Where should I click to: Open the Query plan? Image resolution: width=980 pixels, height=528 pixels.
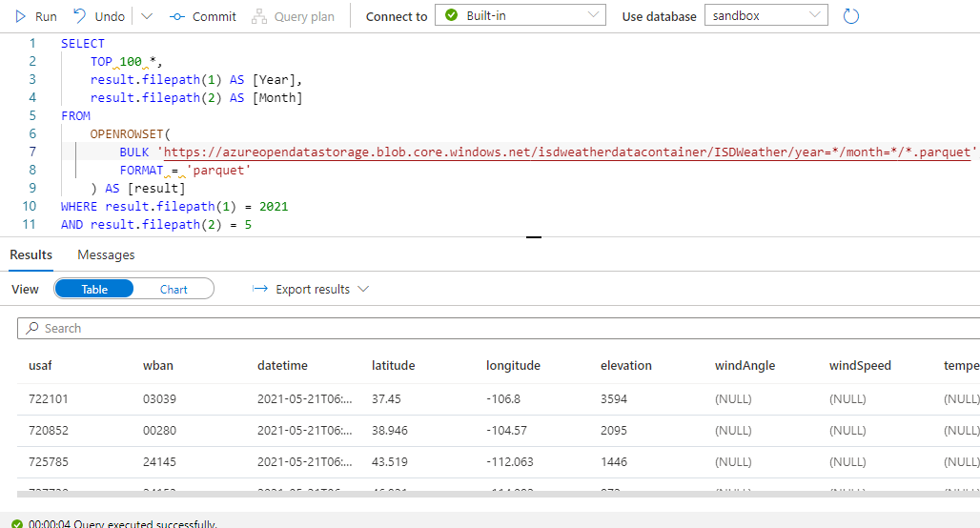[x=293, y=16]
